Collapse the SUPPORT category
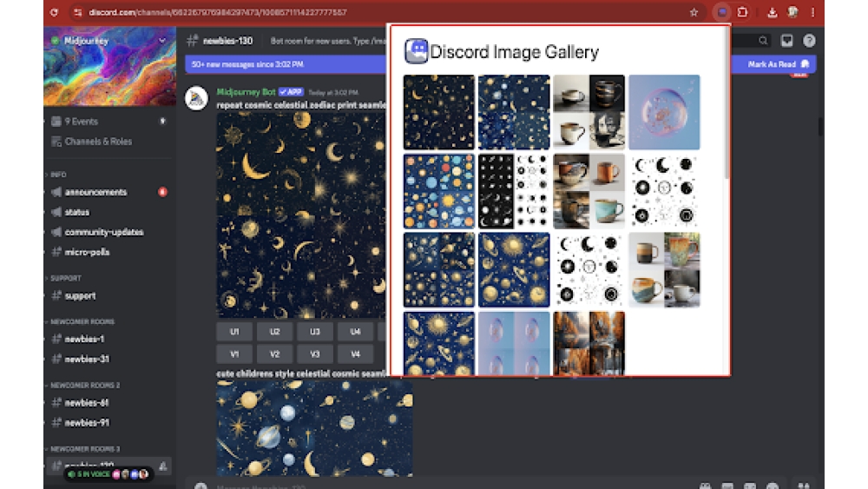 pos(65,278)
